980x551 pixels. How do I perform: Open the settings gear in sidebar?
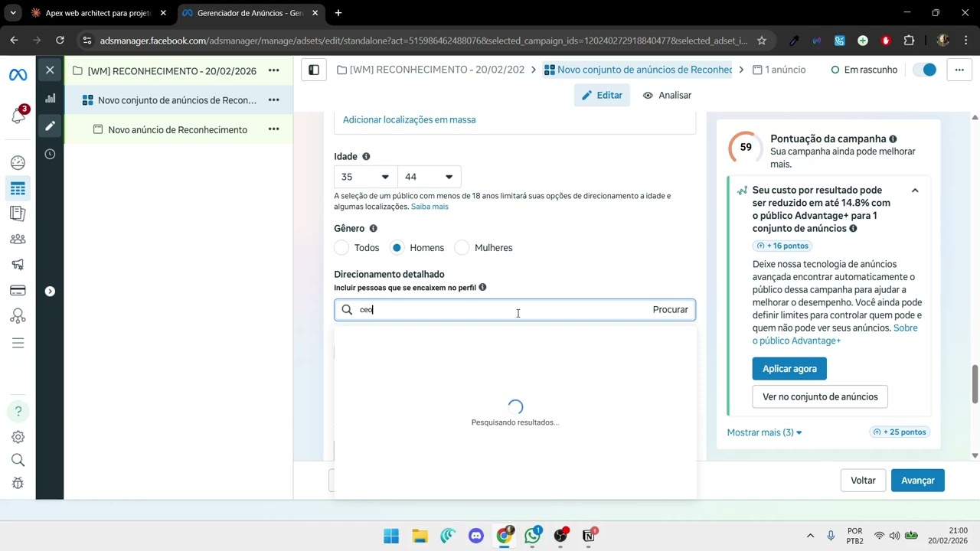pos(18,437)
